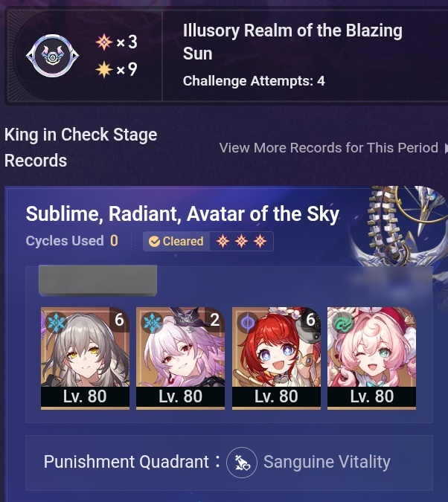
Task: Click the Wind element icon on pink-haired character
Action: (x=343, y=323)
